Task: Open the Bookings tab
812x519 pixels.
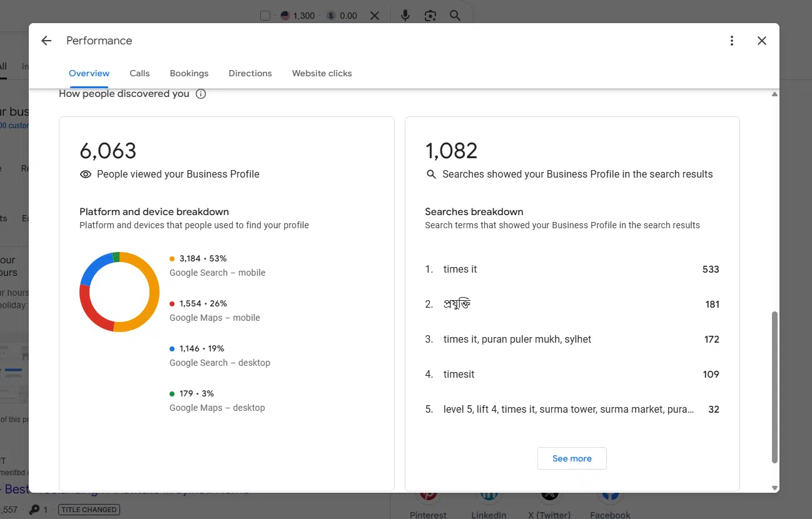Action: [x=189, y=73]
